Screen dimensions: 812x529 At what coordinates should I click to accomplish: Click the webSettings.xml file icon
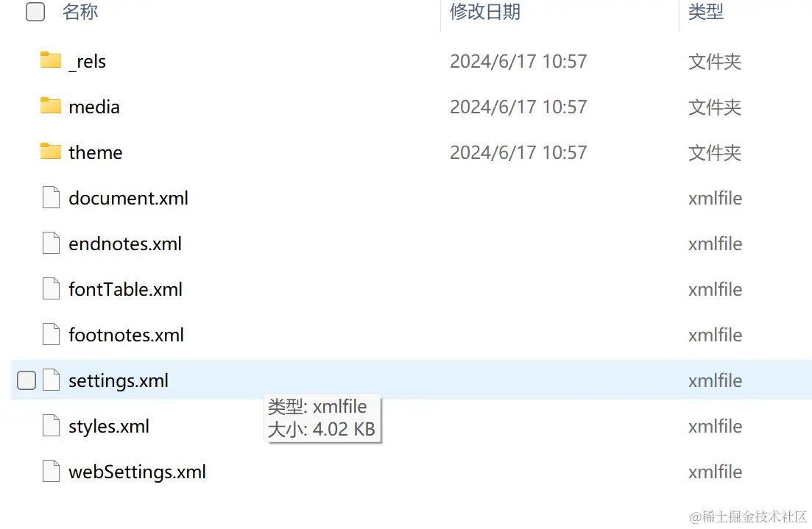point(51,471)
